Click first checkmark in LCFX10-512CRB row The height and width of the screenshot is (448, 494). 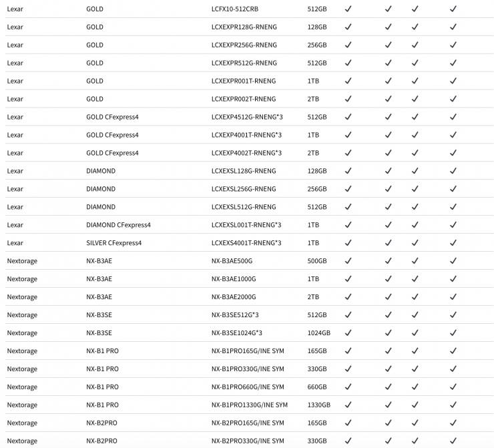pos(348,9)
